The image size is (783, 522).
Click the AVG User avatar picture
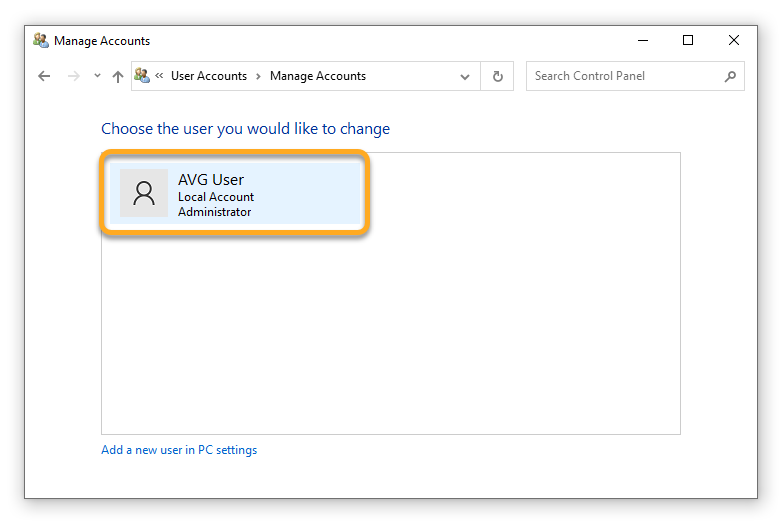tap(144, 193)
